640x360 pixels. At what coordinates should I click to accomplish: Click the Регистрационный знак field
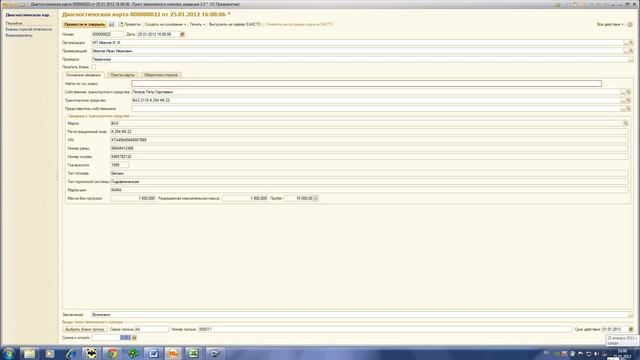pyautogui.click(x=369, y=132)
